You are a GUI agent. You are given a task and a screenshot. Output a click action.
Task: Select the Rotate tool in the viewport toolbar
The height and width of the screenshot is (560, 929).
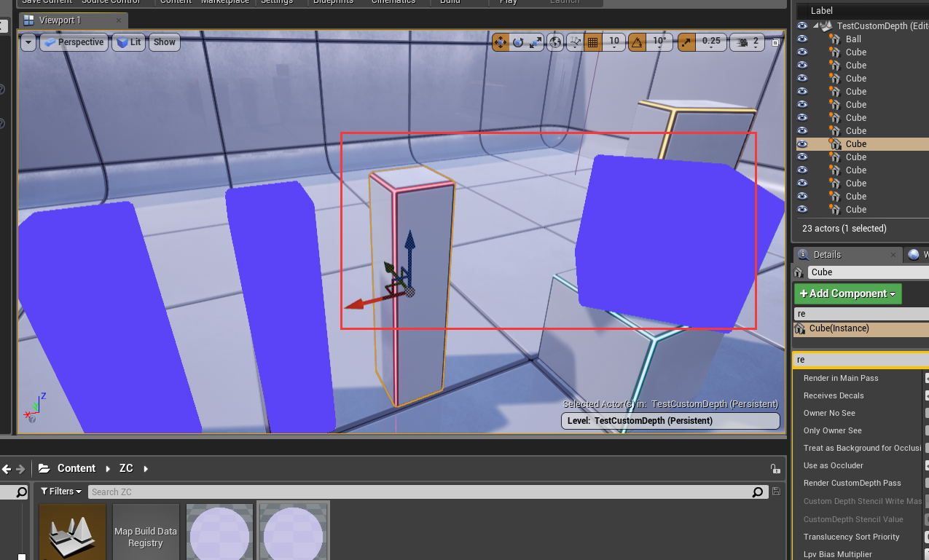click(x=519, y=42)
